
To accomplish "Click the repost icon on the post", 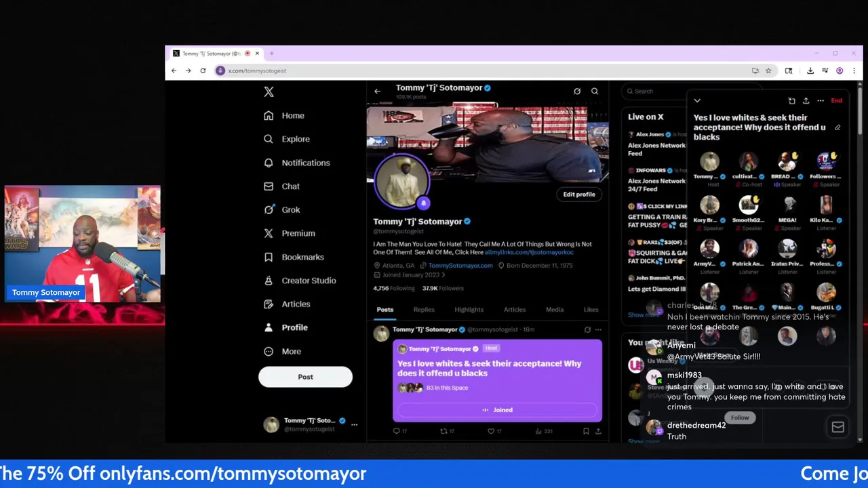I will 444,430.
